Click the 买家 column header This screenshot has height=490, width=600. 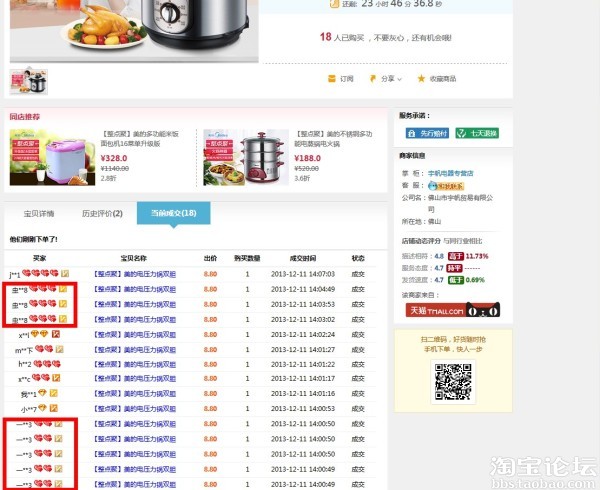(x=39, y=258)
